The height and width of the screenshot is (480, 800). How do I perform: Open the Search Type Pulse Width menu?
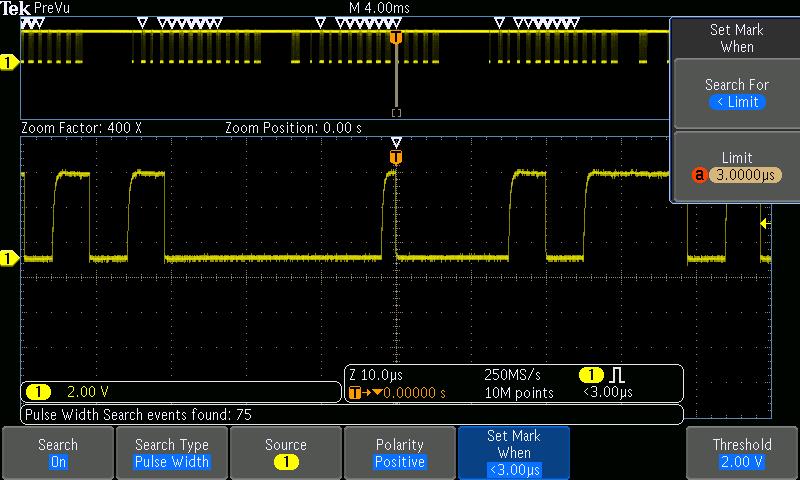[171, 452]
